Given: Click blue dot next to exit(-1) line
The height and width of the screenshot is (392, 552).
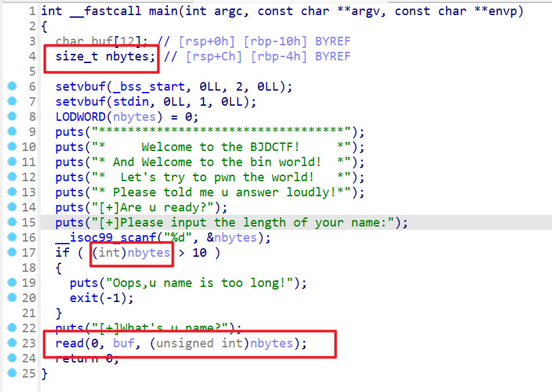Looking at the screenshot, I should 11,298.
